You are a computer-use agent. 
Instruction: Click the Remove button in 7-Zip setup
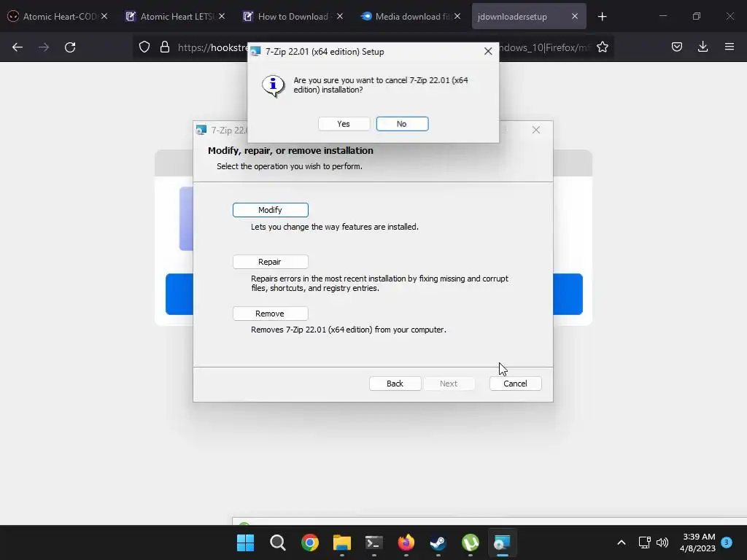click(x=270, y=314)
